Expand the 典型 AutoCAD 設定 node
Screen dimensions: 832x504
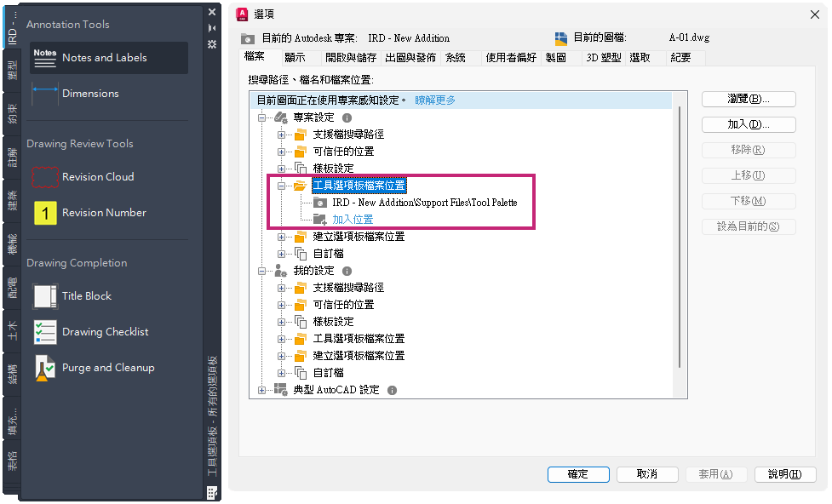pos(262,390)
